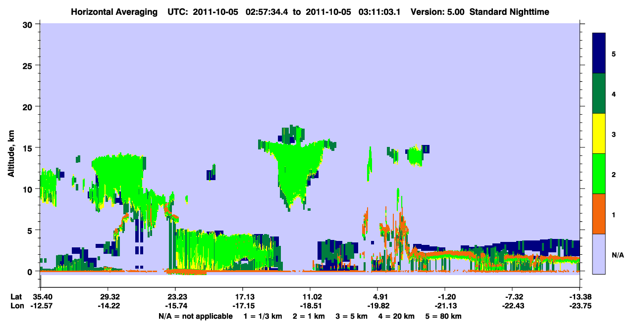Click the dark blue color bar segment labeled 5
This screenshot has width=644, height=330.
(599, 53)
